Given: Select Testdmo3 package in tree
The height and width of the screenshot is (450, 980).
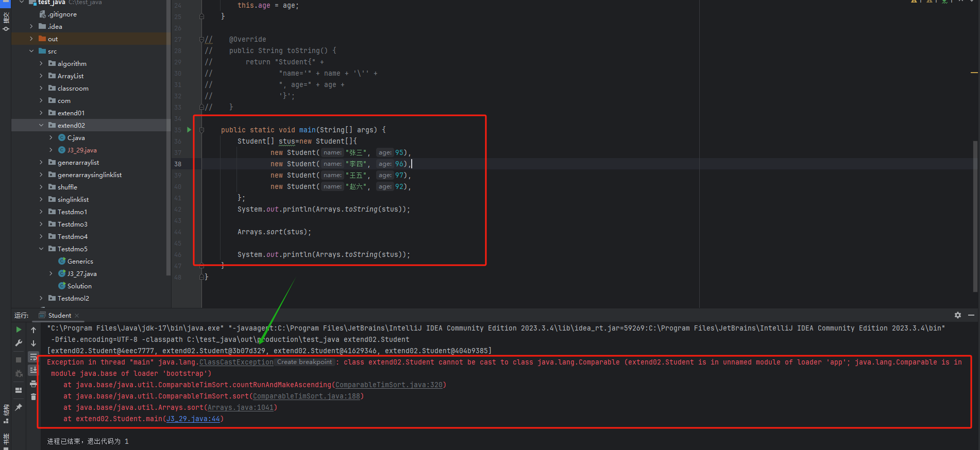Looking at the screenshot, I should pos(73,224).
